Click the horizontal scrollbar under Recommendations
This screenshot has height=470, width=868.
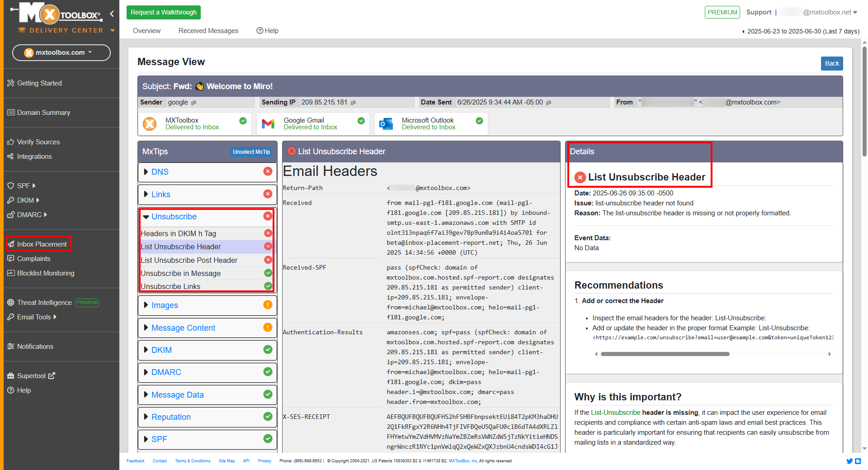click(x=665, y=354)
